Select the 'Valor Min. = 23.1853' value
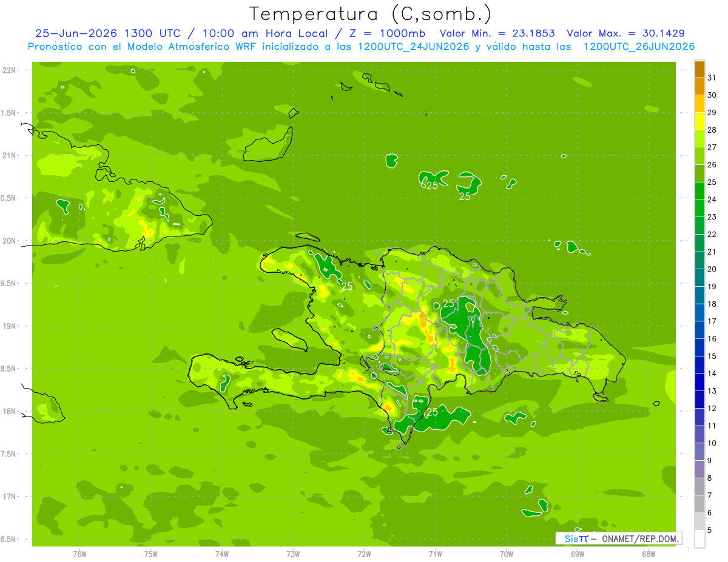This screenshot has height=562, width=728. (497, 33)
